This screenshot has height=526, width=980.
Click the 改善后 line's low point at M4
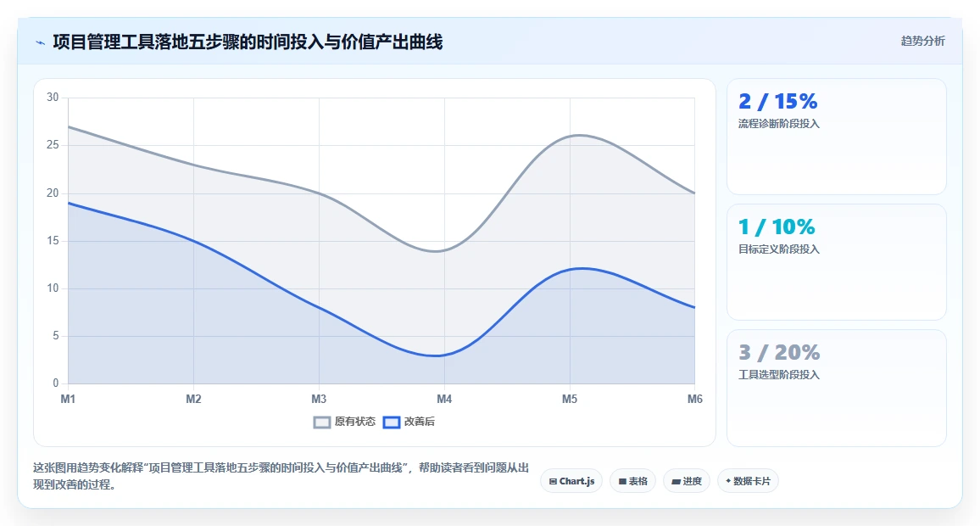pyautogui.click(x=444, y=355)
